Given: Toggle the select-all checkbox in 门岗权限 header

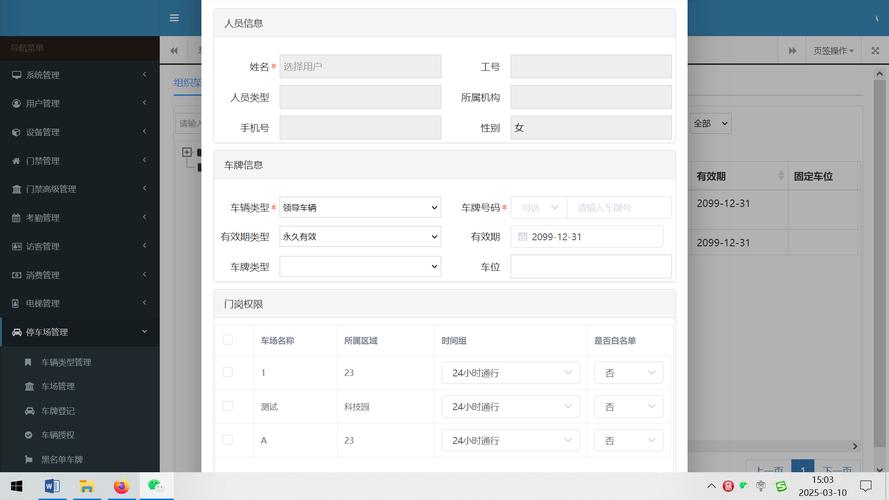Looking at the screenshot, I should [228, 340].
